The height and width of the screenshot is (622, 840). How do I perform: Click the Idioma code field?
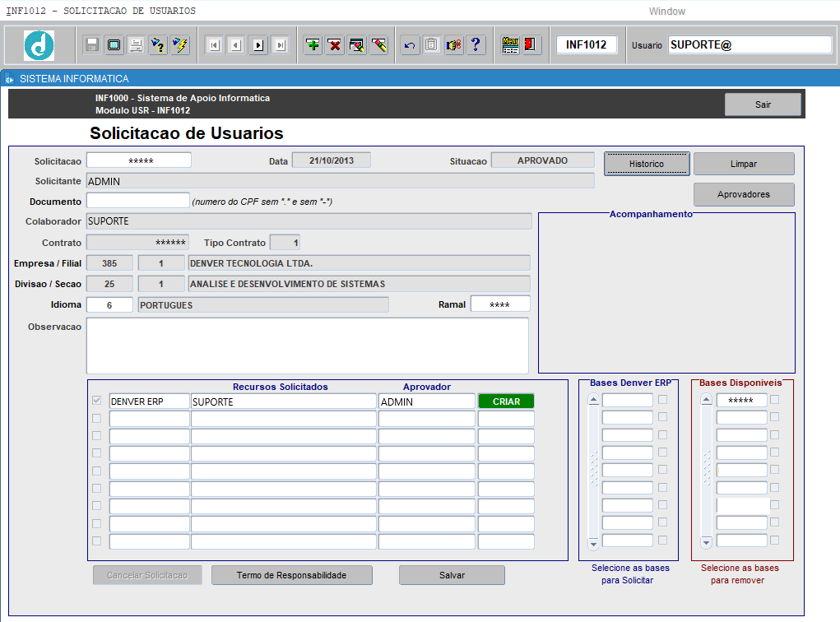(x=109, y=305)
